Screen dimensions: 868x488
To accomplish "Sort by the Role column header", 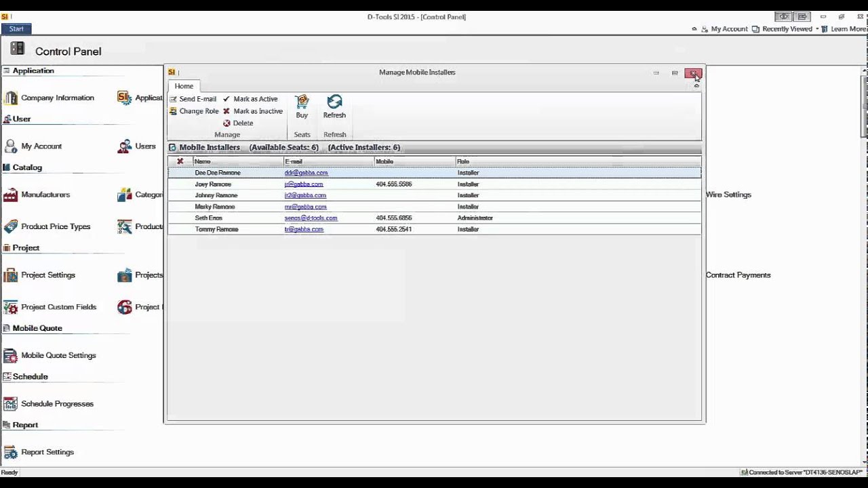I will [x=578, y=161].
